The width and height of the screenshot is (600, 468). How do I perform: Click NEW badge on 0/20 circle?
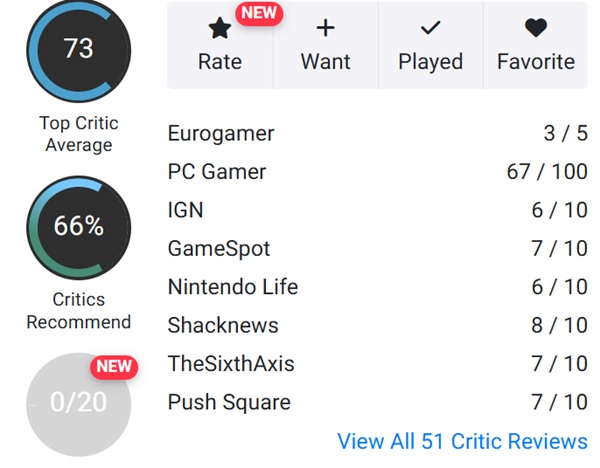113,366
